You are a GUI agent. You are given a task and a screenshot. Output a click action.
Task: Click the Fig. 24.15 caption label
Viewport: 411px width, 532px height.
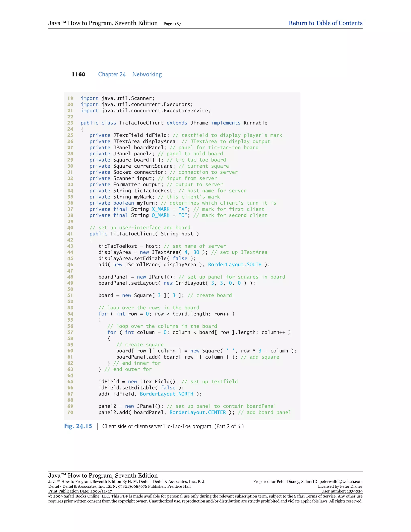[78, 426]
